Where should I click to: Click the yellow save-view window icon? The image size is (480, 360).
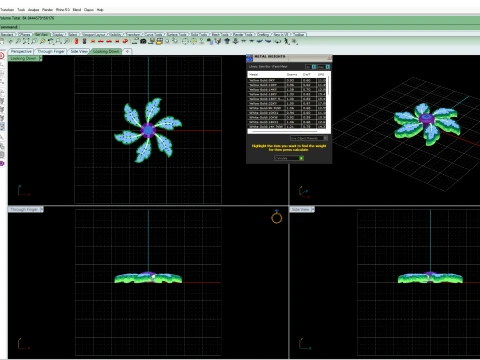tap(159, 41)
